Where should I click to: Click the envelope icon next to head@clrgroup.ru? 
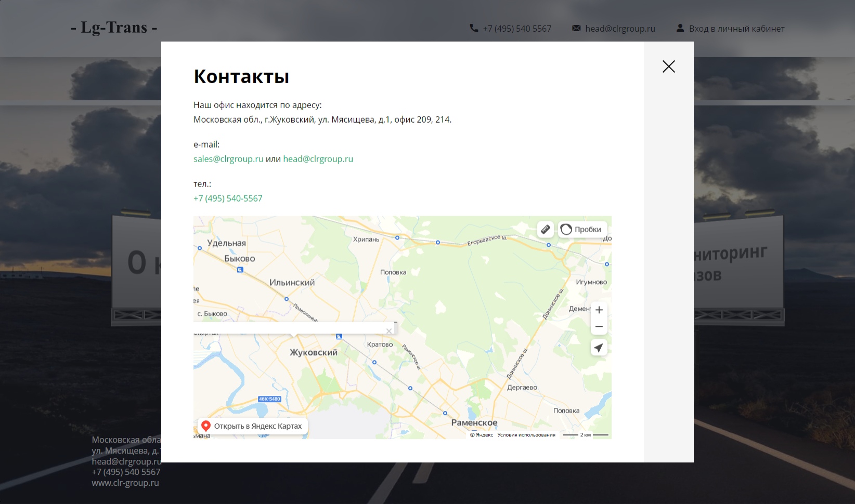pyautogui.click(x=576, y=28)
